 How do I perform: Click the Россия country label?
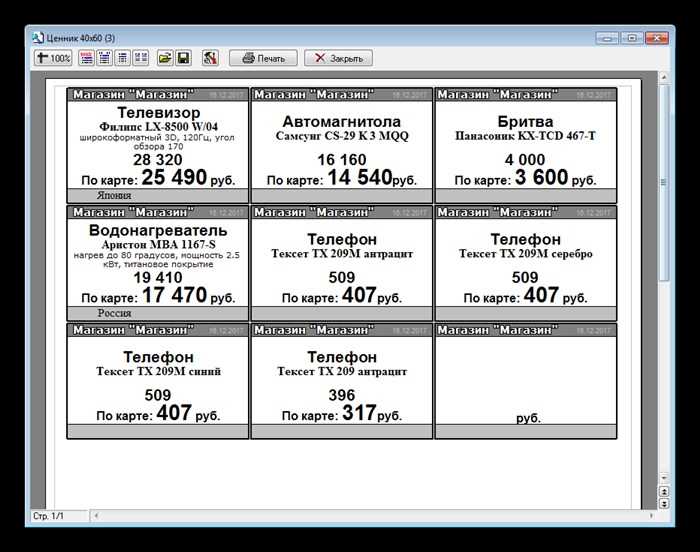coord(114,313)
